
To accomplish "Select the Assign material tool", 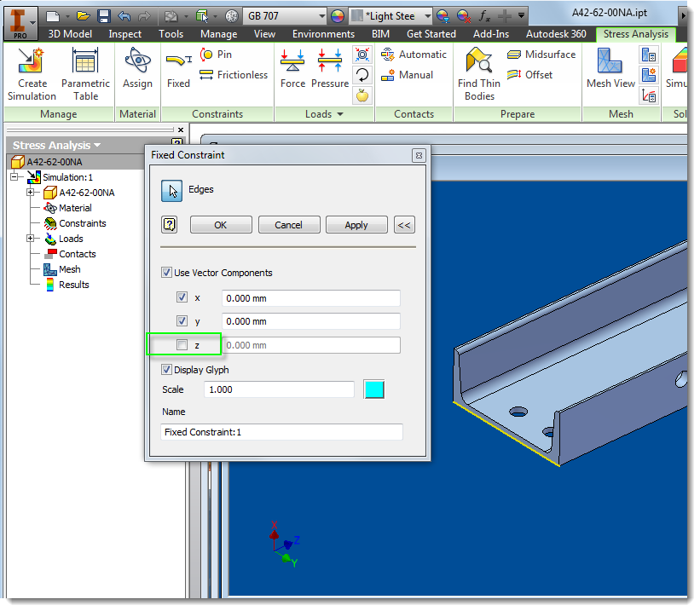I will (137, 72).
